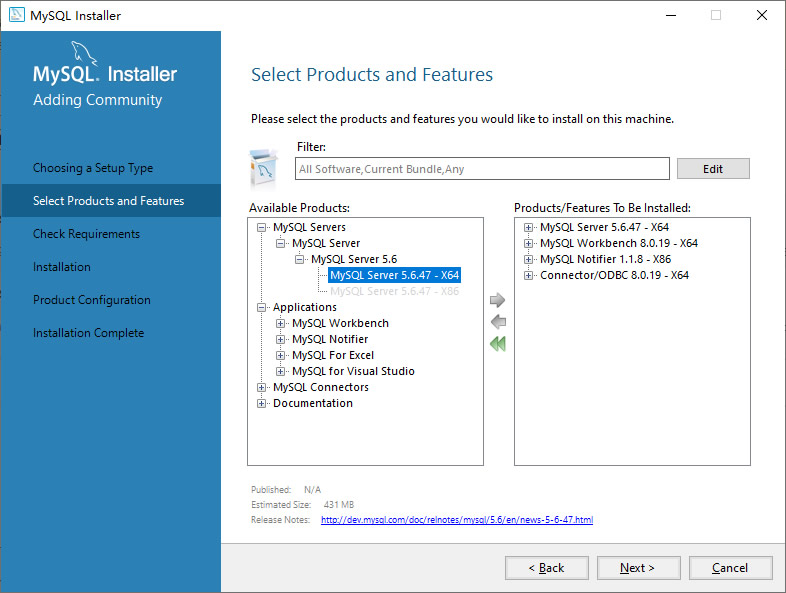Expand the MySQL for Visual Studio node
Image resolution: width=786 pixels, height=593 pixels.
(280, 372)
